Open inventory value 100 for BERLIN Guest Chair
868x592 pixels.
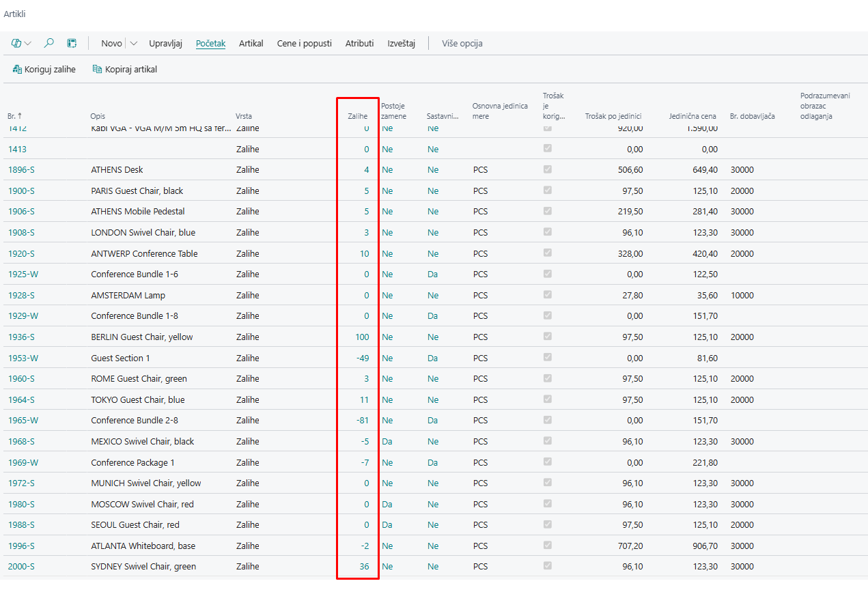361,337
